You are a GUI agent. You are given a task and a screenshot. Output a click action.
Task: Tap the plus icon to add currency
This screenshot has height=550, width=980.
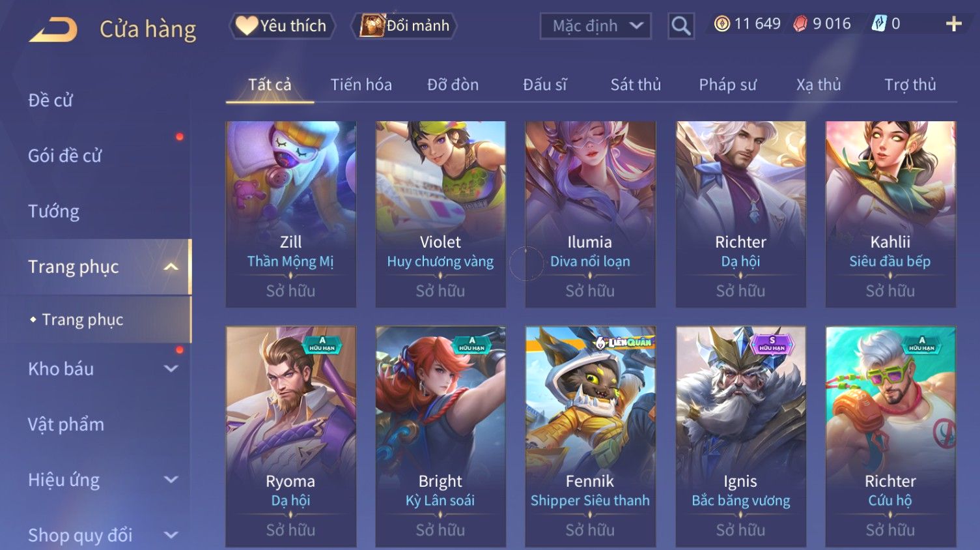(954, 24)
